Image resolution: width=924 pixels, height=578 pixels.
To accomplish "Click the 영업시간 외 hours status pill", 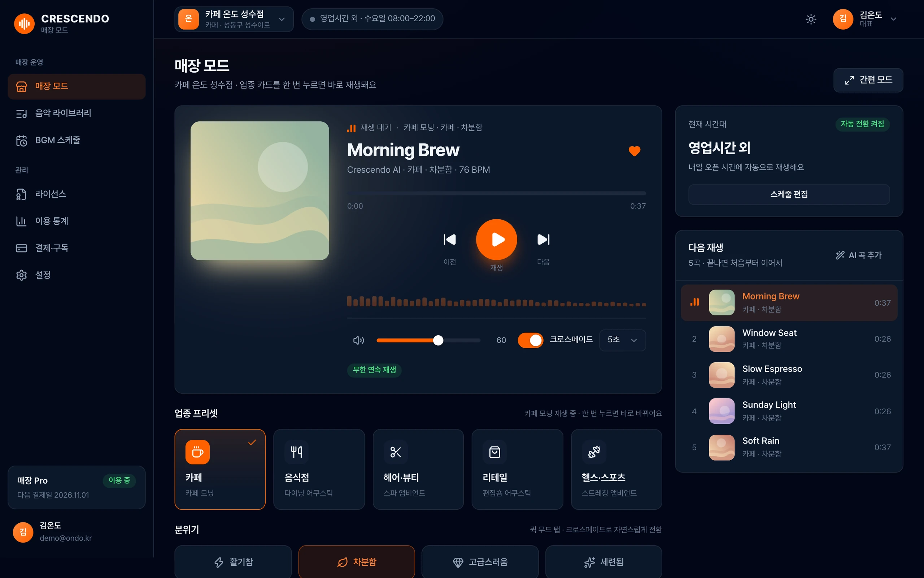I will click(372, 19).
